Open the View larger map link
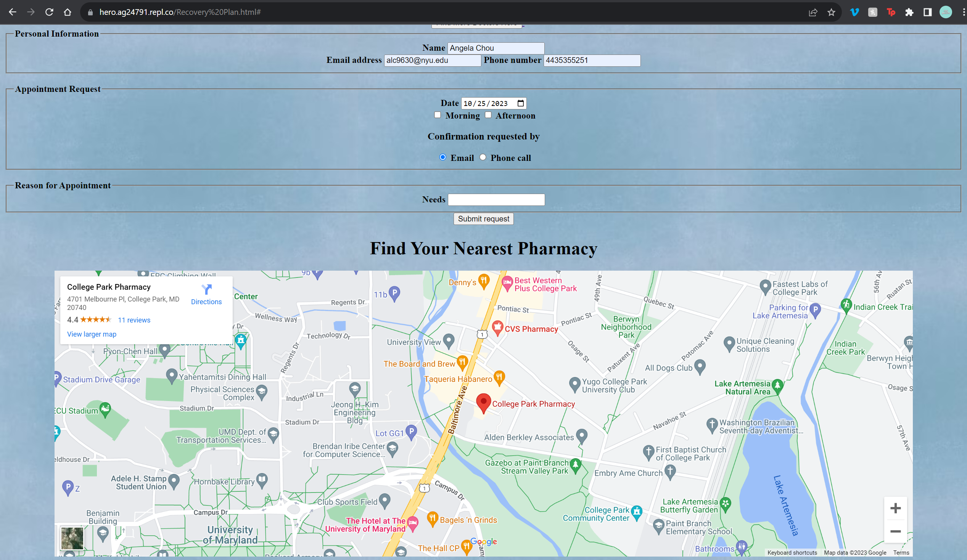 point(92,334)
